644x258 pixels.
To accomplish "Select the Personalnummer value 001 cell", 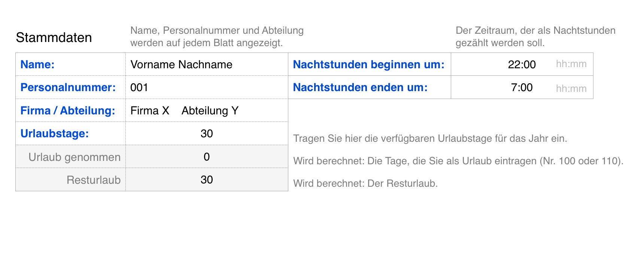I will tap(206, 87).
